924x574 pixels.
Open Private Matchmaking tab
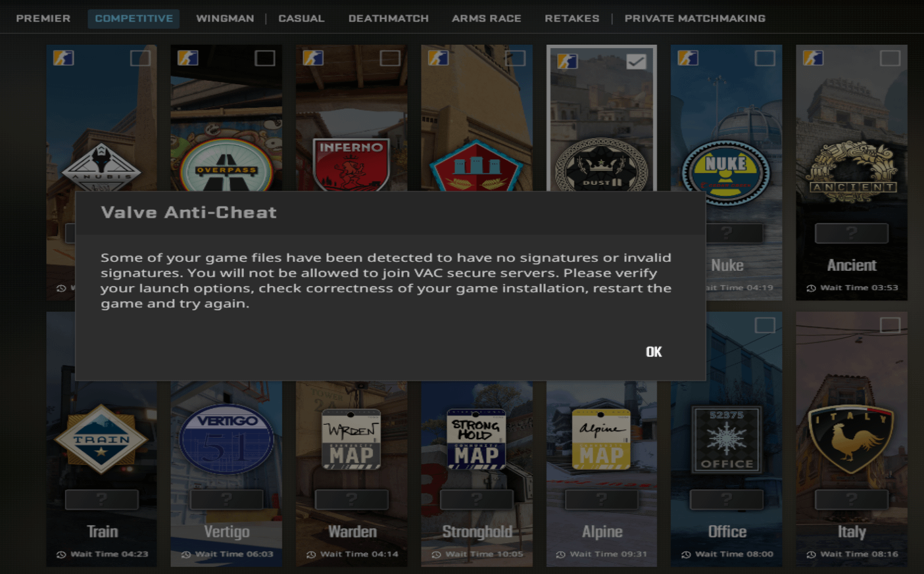pyautogui.click(x=694, y=18)
